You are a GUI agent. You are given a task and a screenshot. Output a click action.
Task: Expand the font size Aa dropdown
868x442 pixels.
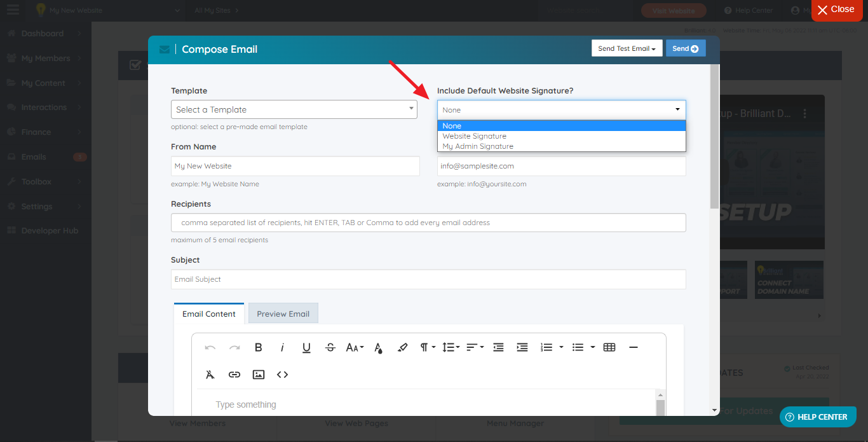(355, 347)
